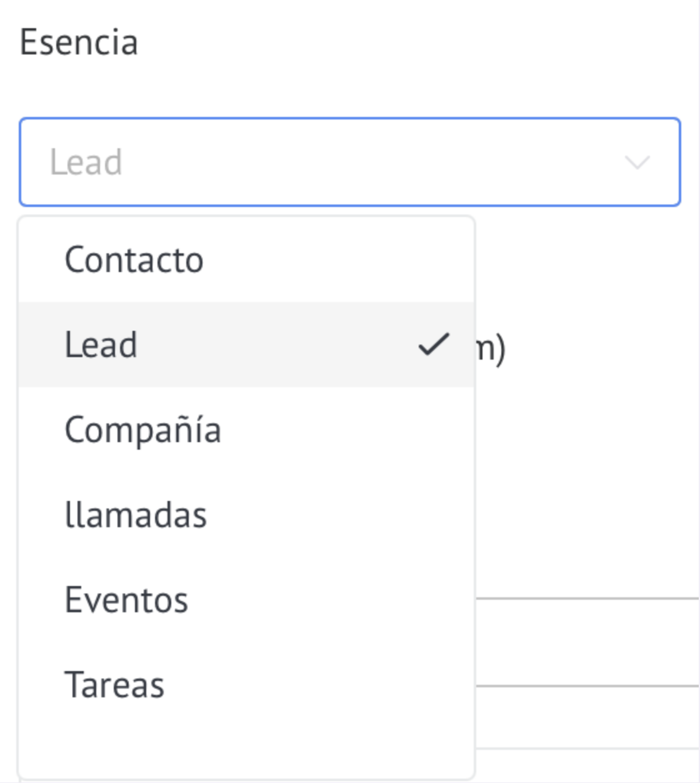Pick llamadas from the list
The height and width of the screenshot is (783, 700).
tap(246, 515)
